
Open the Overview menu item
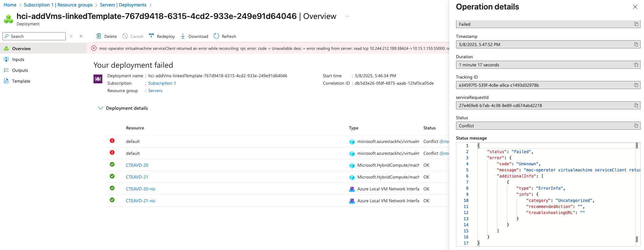[43, 48]
